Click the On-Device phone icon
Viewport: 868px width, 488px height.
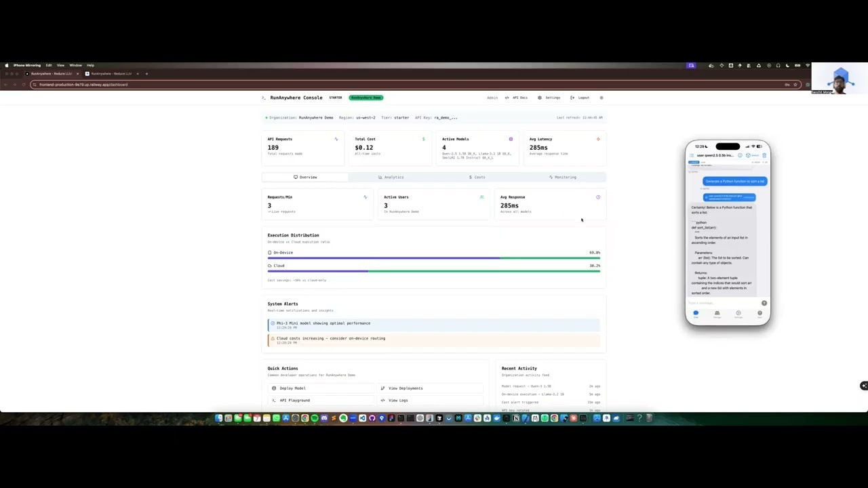(x=269, y=253)
